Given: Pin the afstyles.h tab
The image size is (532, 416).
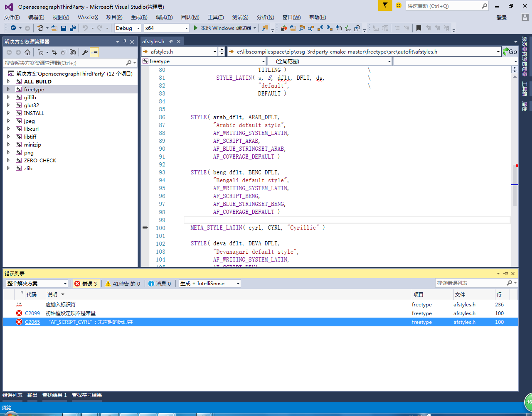Looking at the screenshot, I should coord(171,42).
